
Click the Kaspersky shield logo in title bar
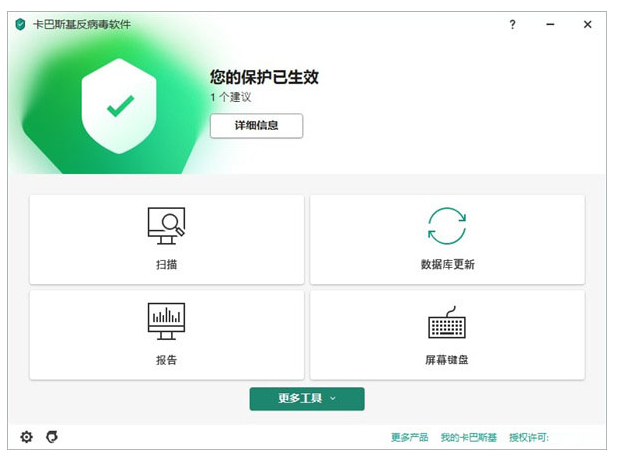coord(20,24)
